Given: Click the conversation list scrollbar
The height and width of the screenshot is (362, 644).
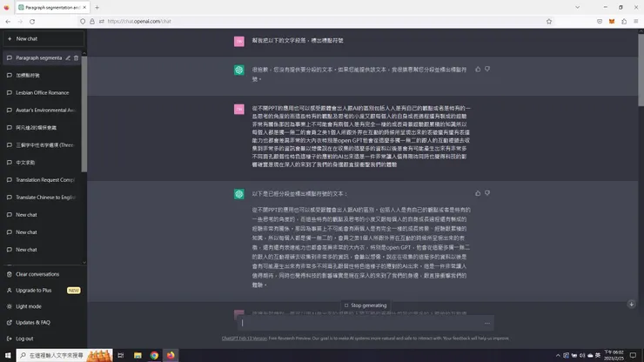Looking at the screenshot, I should click(84, 114).
